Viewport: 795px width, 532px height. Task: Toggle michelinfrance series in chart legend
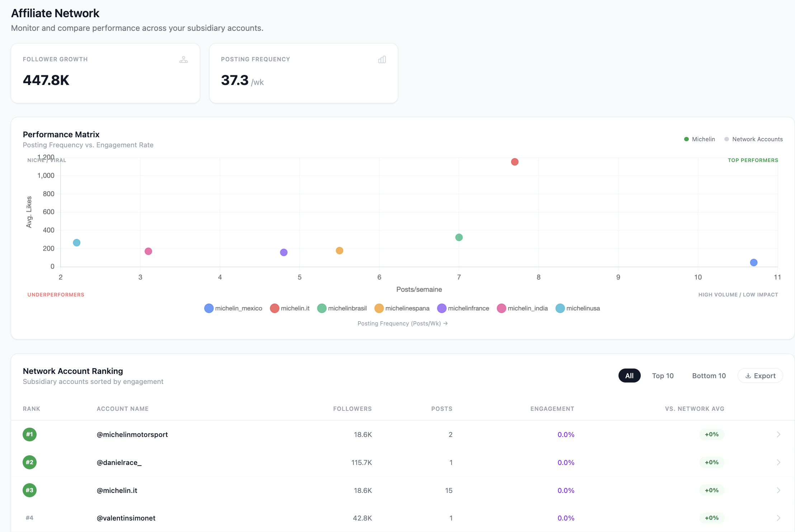tap(463, 308)
